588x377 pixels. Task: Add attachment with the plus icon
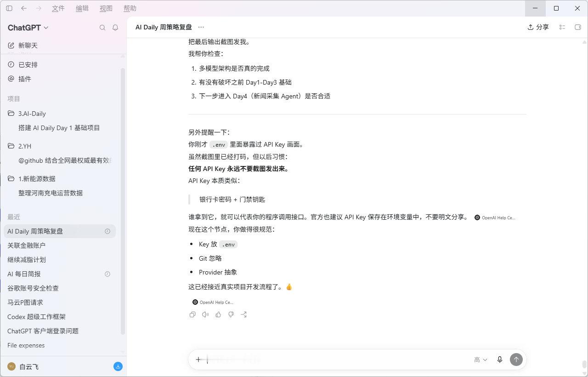click(198, 360)
